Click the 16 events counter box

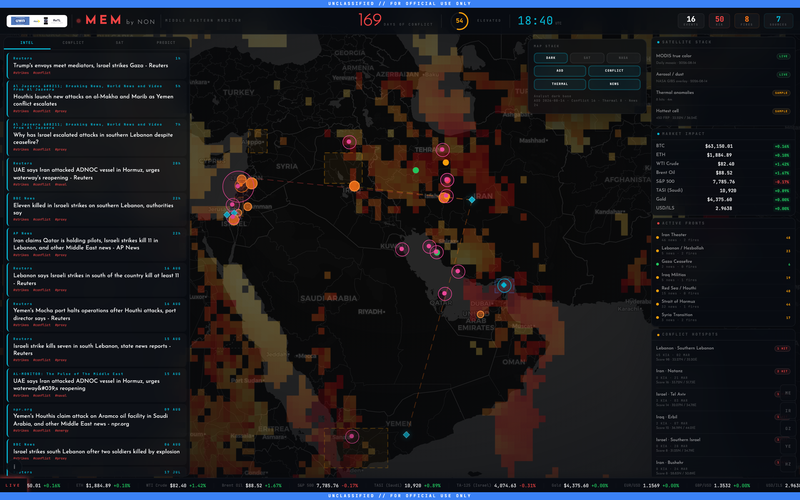[691, 21]
